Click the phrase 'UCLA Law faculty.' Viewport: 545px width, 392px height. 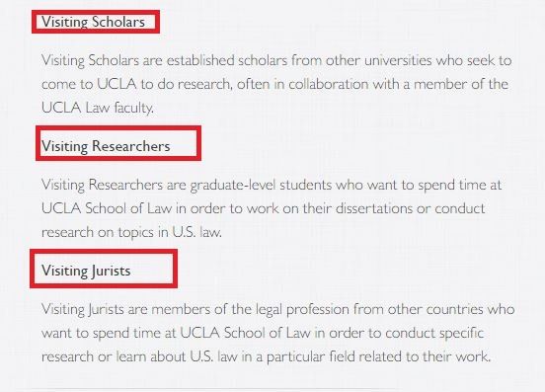coord(98,108)
